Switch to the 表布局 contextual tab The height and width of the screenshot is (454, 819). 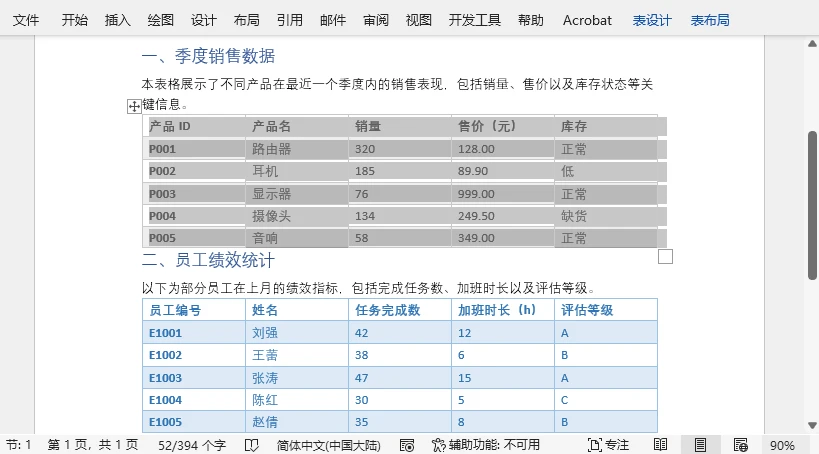coord(710,20)
